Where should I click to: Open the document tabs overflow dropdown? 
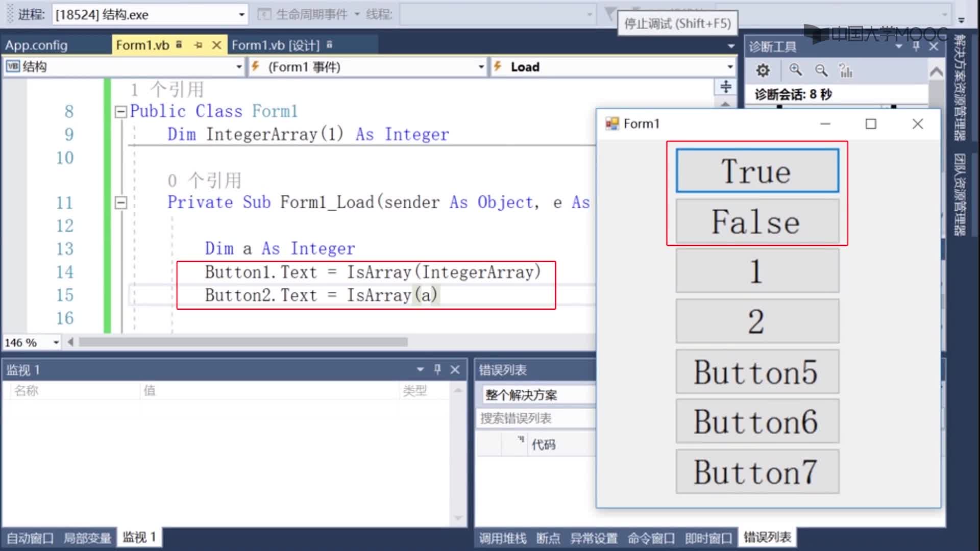(731, 46)
